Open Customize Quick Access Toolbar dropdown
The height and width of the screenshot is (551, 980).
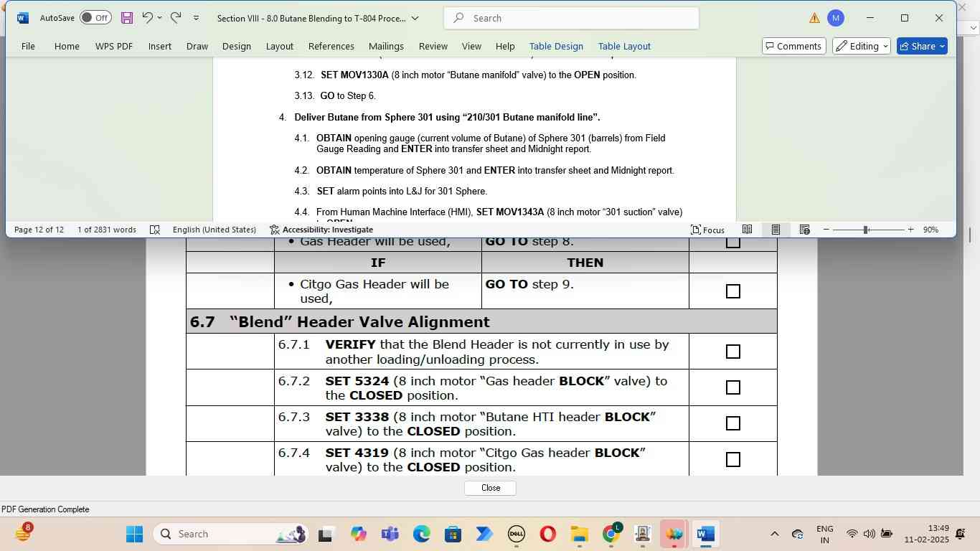196,18
